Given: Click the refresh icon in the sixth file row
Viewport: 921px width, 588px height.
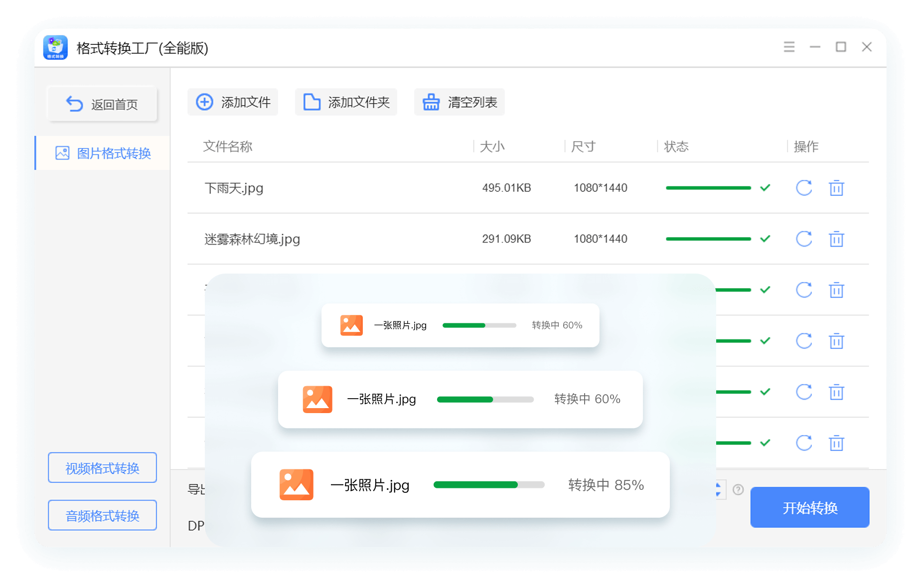Looking at the screenshot, I should tap(804, 442).
